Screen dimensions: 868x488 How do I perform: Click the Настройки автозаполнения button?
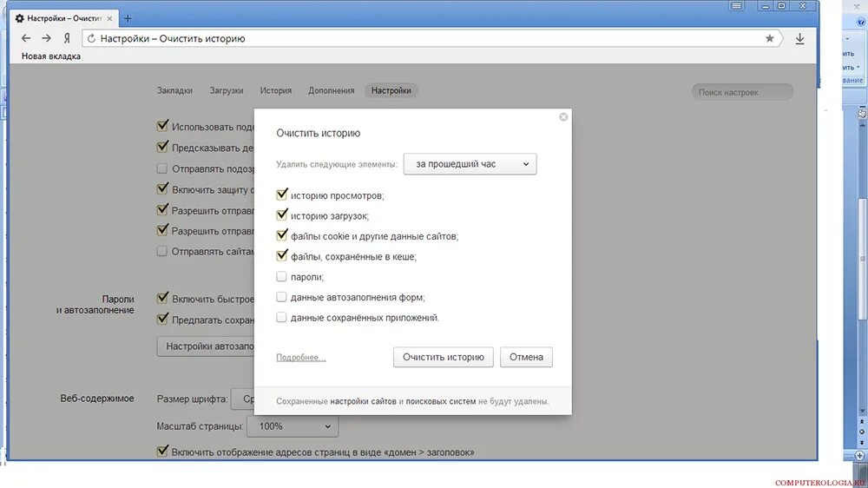click(206, 346)
